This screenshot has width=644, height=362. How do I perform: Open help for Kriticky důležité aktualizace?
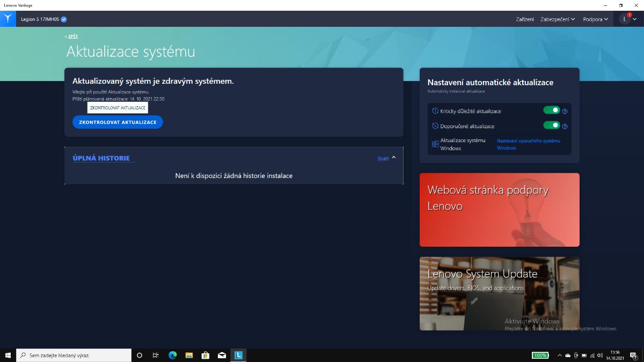coord(565,112)
